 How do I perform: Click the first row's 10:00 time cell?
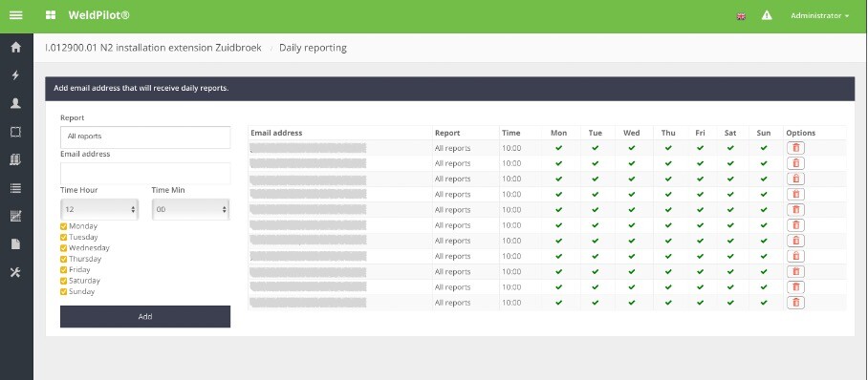tap(511, 148)
